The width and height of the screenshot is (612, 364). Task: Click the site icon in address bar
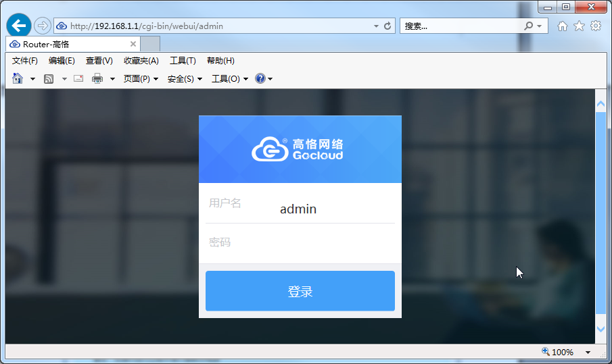(x=62, y=26)
